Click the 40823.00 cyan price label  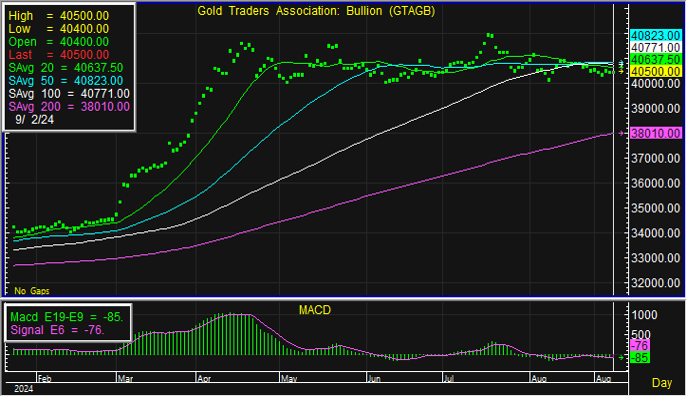(655, 35)
